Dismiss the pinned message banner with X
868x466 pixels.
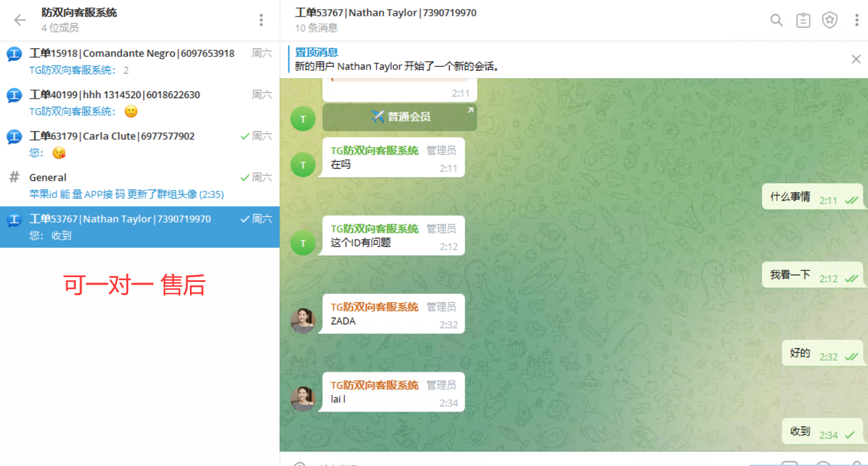[856, 59]
